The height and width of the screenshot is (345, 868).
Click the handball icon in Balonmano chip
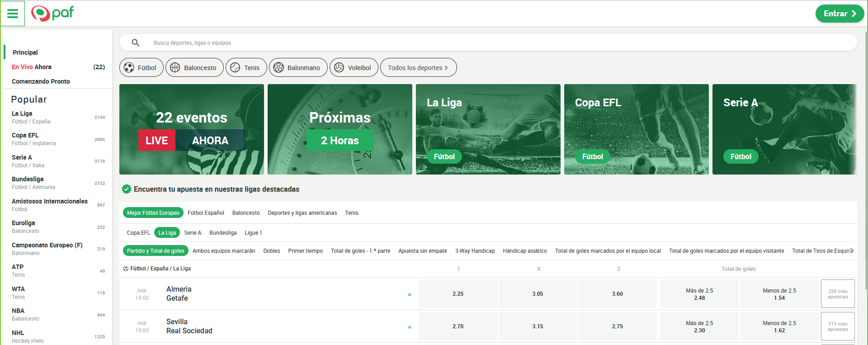click(278, 67)
